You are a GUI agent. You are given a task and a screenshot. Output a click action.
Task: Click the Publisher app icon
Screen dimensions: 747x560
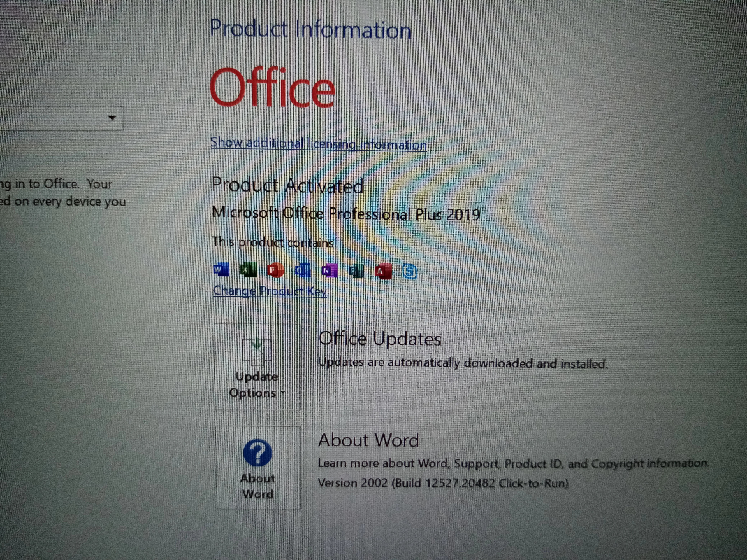(x=356, y=271)
